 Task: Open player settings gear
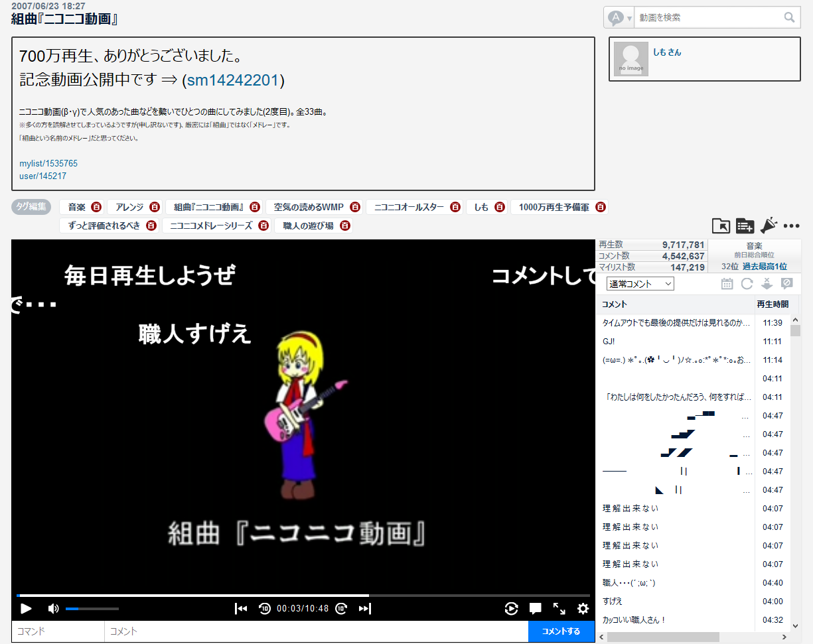click(x=583, y=608)
